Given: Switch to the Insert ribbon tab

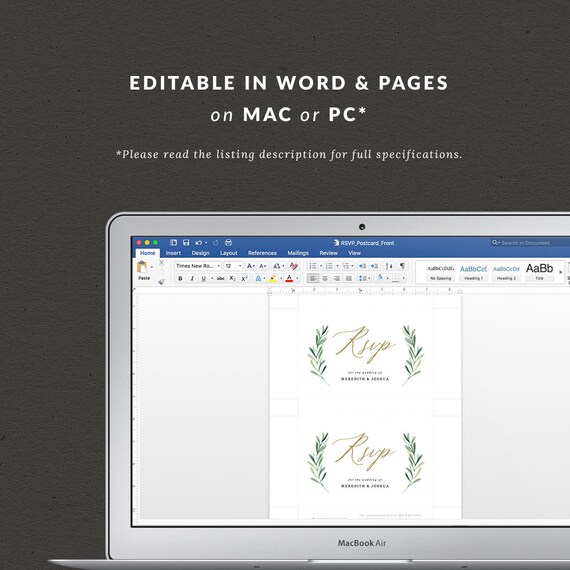Looking at the screenshot, I should click(x=173, y=253).
